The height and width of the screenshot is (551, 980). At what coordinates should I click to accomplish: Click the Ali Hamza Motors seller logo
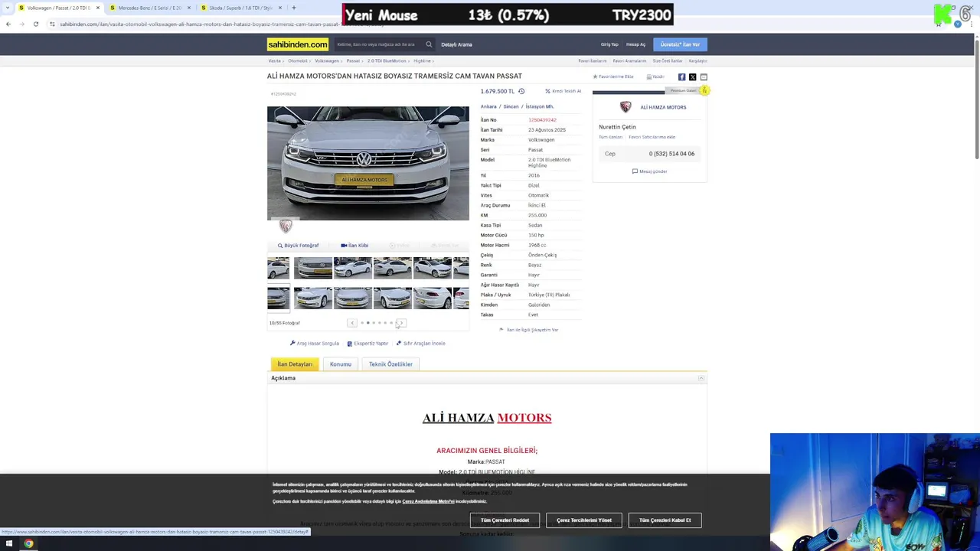(x=626, y=107)
